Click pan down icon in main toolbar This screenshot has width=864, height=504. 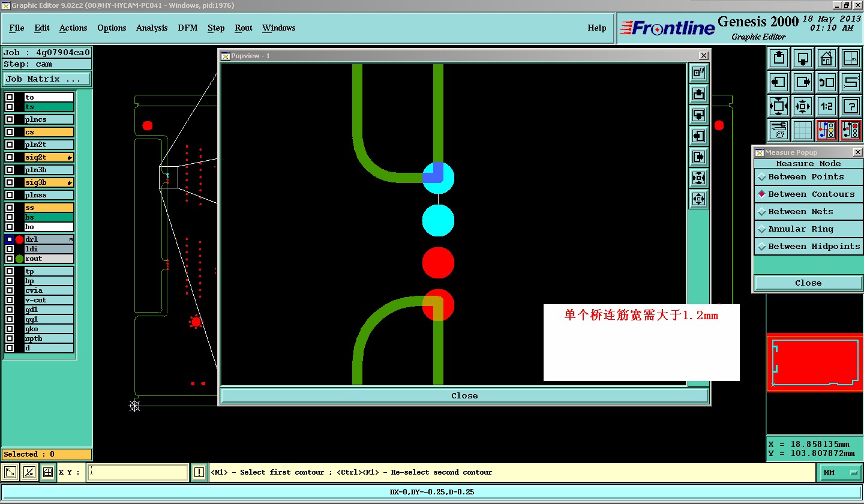tap(803, 58)
